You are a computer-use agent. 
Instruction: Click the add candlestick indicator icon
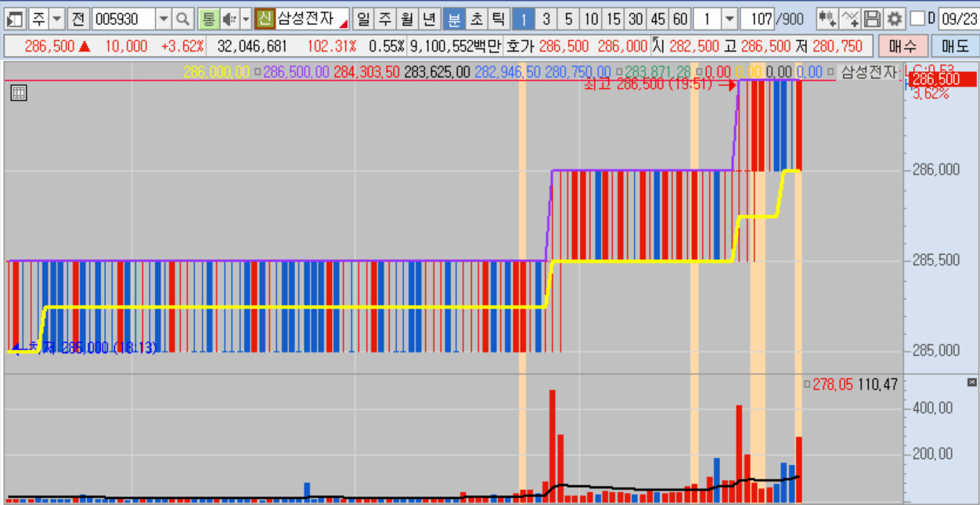pos(828,18)
